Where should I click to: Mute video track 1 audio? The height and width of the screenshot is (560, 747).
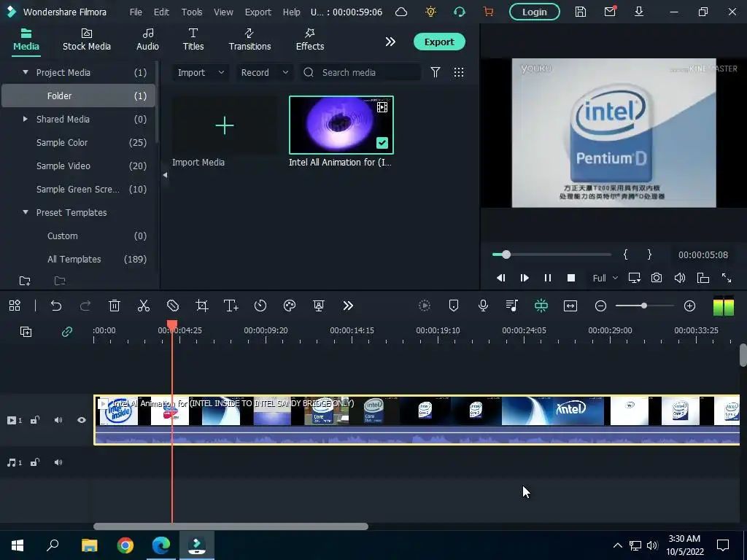coord(58,420)
